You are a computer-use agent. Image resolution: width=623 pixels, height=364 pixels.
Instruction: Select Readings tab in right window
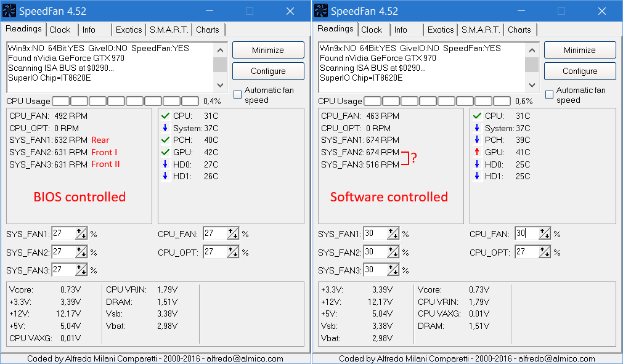coord(335,28)
